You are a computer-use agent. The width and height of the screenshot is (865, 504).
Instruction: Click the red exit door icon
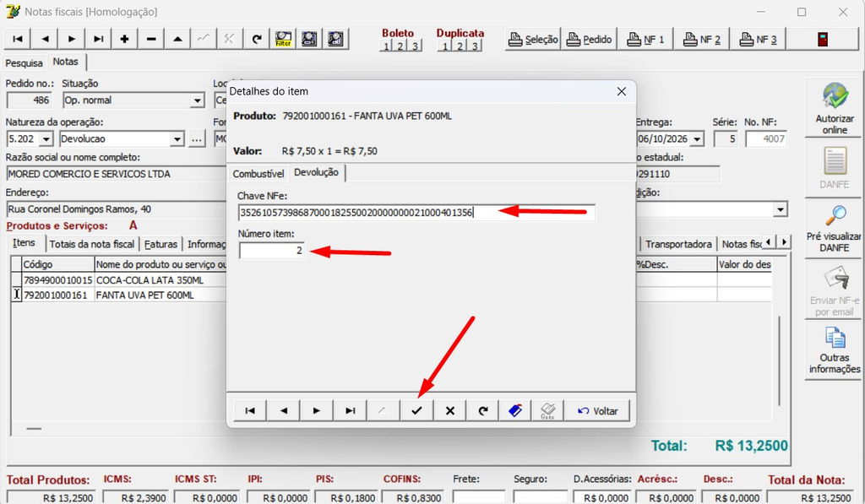(823, 39)
